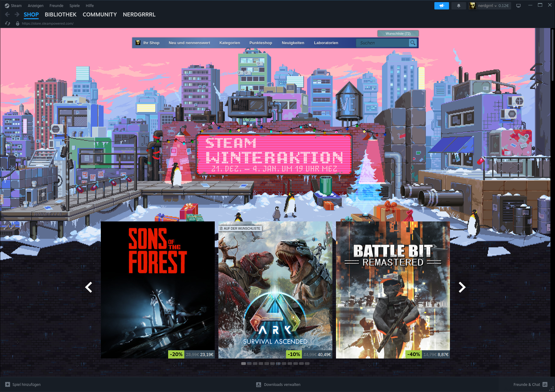Expand Neu und nennenswert menu
The height and width of the screenshot is (392, 555).
click(x=189, y=43)
